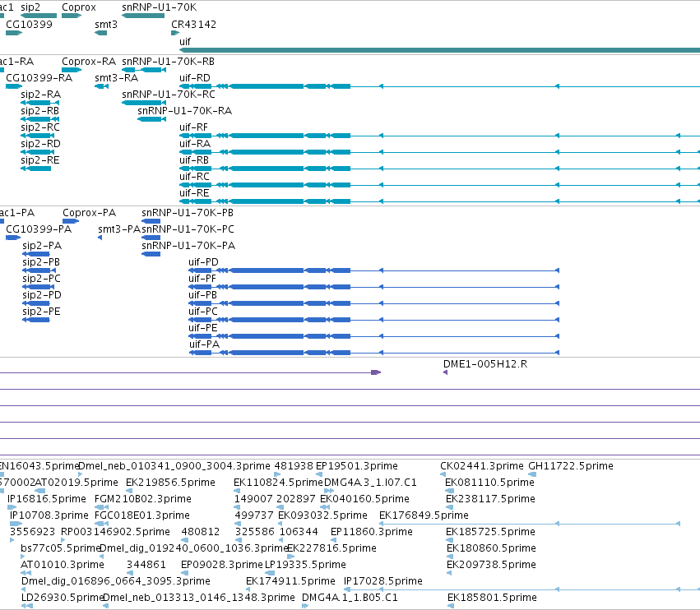Click protein uif-PB label
700x610 pixels.
202,295
